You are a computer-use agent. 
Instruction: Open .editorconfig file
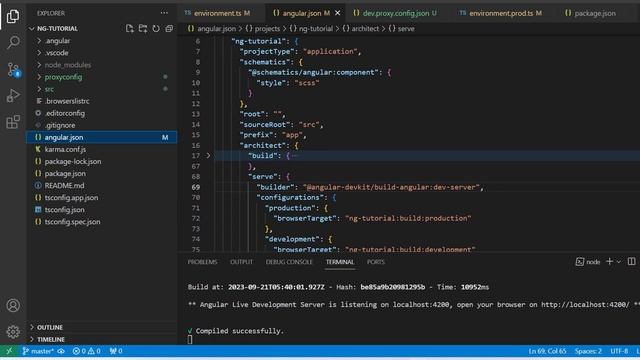click(x=102, y=113)
